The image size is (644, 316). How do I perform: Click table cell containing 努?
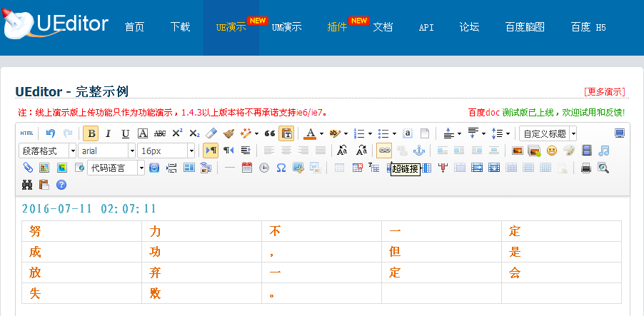click(81, 231)
